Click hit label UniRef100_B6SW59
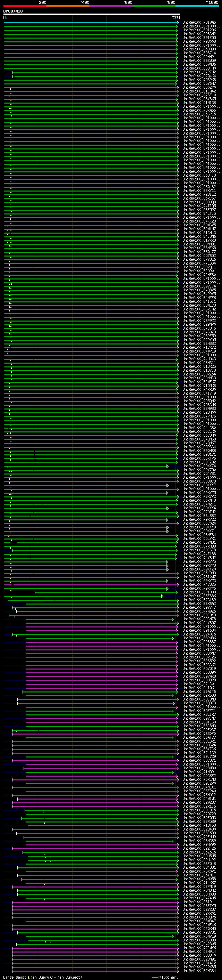 [x=199, y=61]
